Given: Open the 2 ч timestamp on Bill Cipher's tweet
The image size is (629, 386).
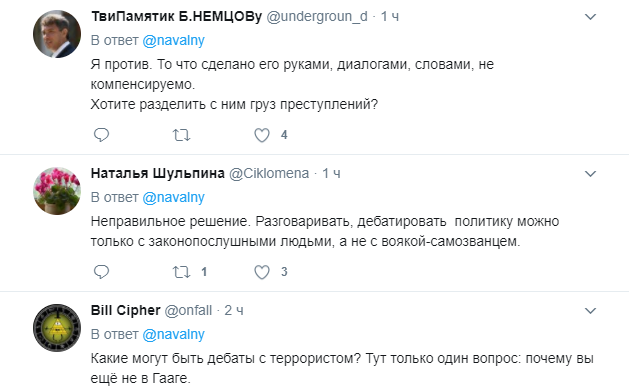Looking at the screenshot, I should [x=234, y=311].
